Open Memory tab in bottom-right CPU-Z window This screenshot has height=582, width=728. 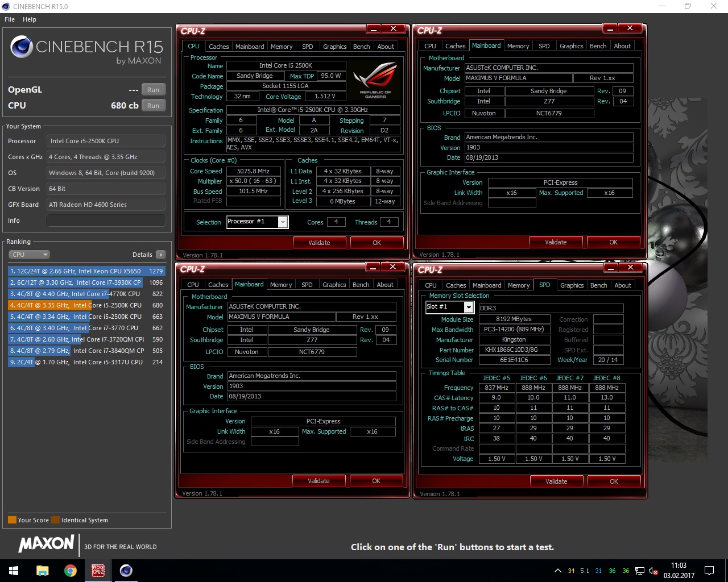[519, 285]
